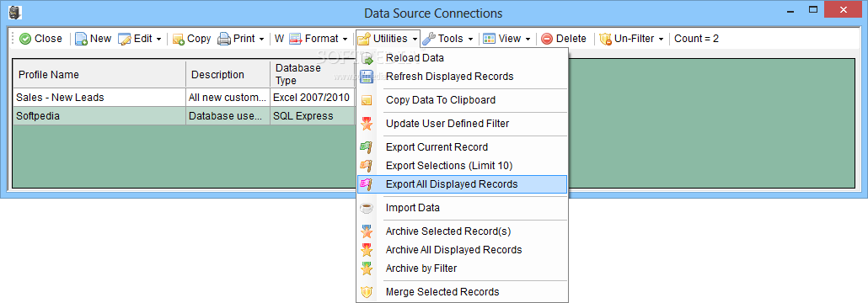Image resolution: width=868 pixels, height=303 pixels.
Task: Maximize the Data Source Connections window
Action: pos(813,9)
